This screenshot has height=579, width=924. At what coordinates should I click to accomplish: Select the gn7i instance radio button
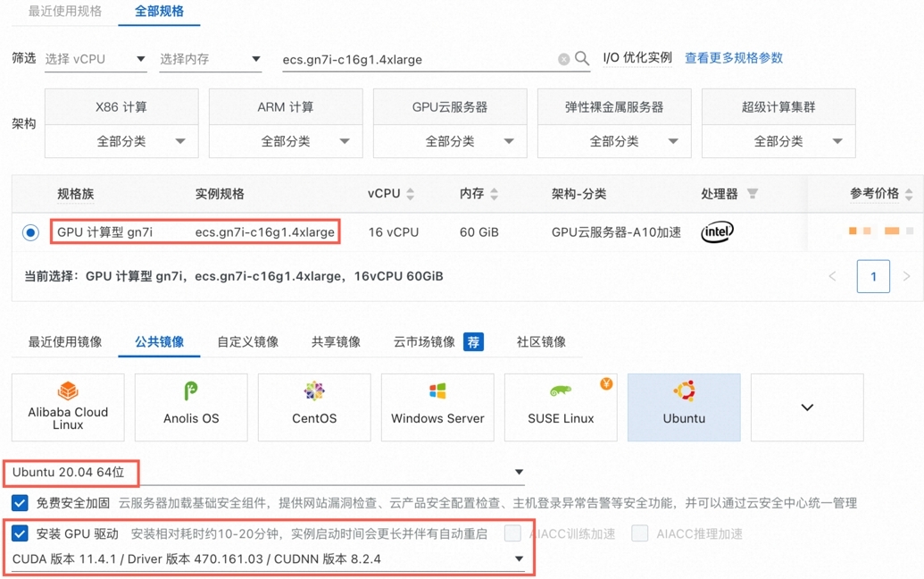pos(29,231)
